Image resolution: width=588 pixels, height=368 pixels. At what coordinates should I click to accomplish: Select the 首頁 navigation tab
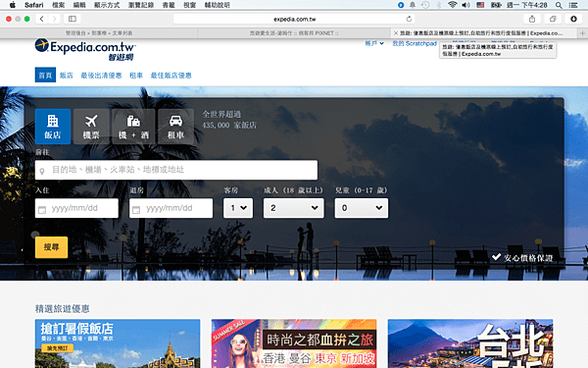45,76
